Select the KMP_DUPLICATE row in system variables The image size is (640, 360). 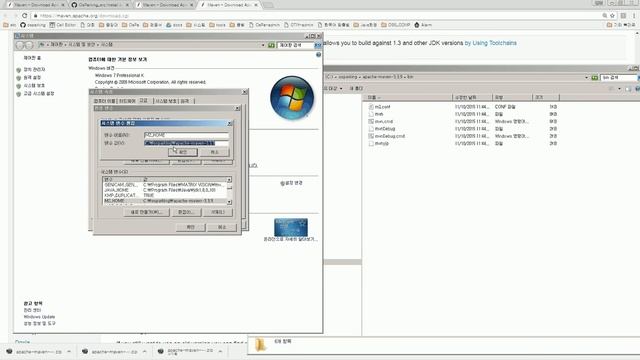[165, 196]
